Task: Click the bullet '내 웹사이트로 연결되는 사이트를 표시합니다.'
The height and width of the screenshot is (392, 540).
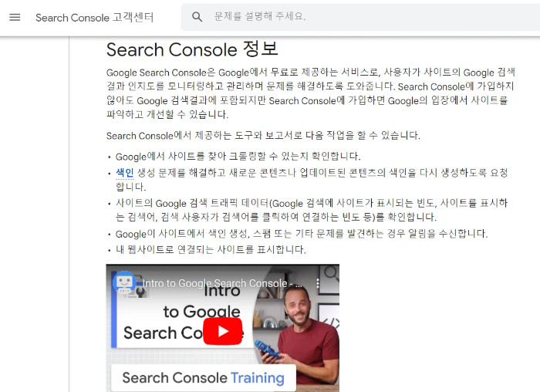Action: (211, 249)
